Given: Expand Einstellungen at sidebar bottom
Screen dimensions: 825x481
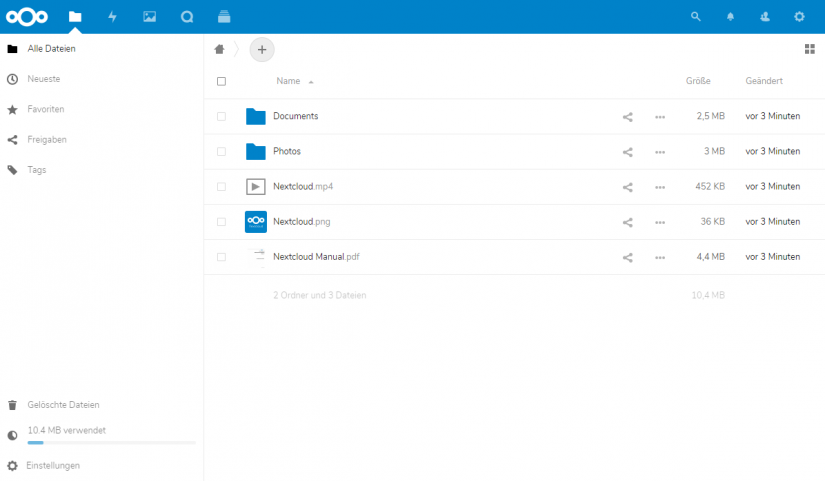Looking at the screenshot, I should [x=53, y=466].
